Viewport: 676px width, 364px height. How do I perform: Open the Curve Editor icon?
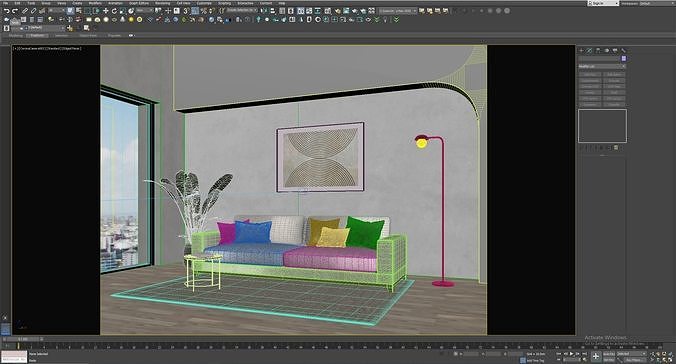(309, 11)
